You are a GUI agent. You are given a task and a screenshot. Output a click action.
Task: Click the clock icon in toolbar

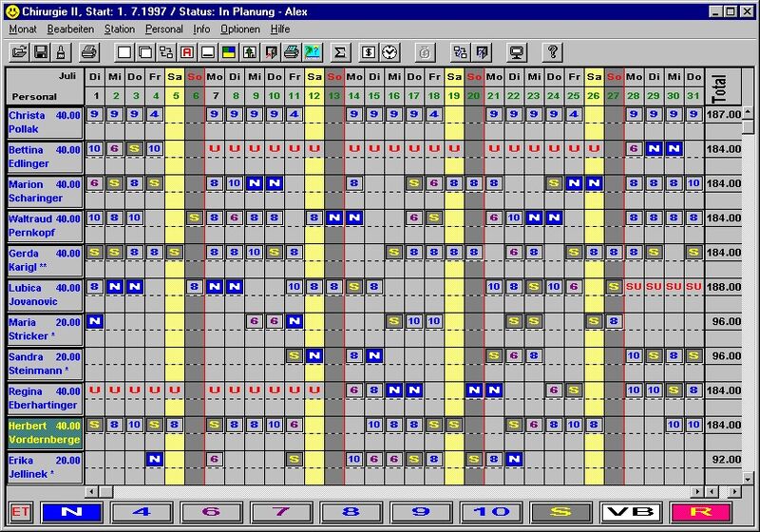[392, 51]
